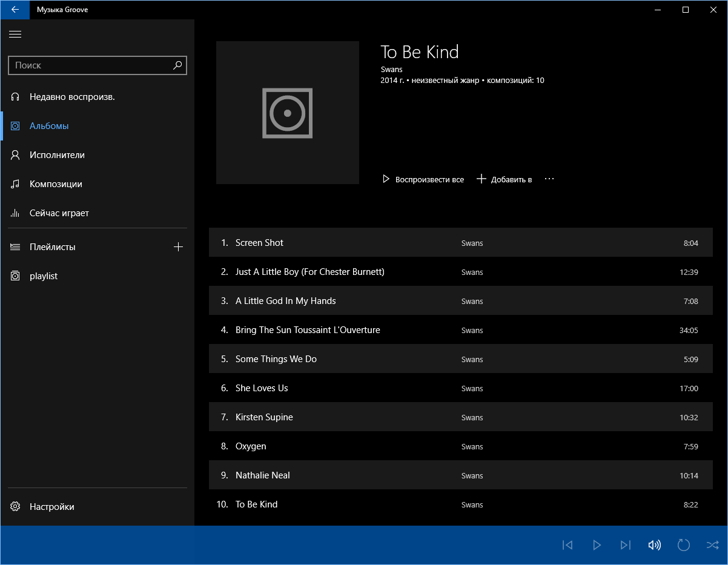Click Воспроизвести все button
This screenshot has height=565, width=728.
point(423,179)
